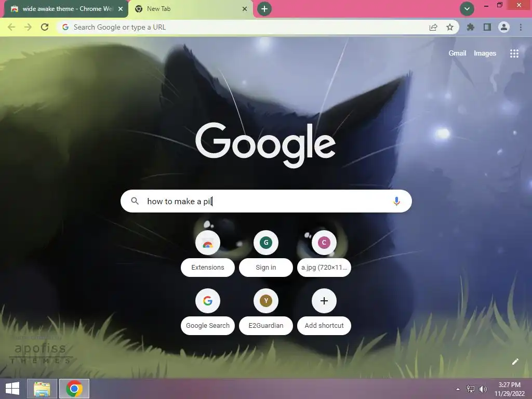The width and height of the screenshot is (532, 399).
Task: Click inside the Google search box
Action: click(267, 201)
